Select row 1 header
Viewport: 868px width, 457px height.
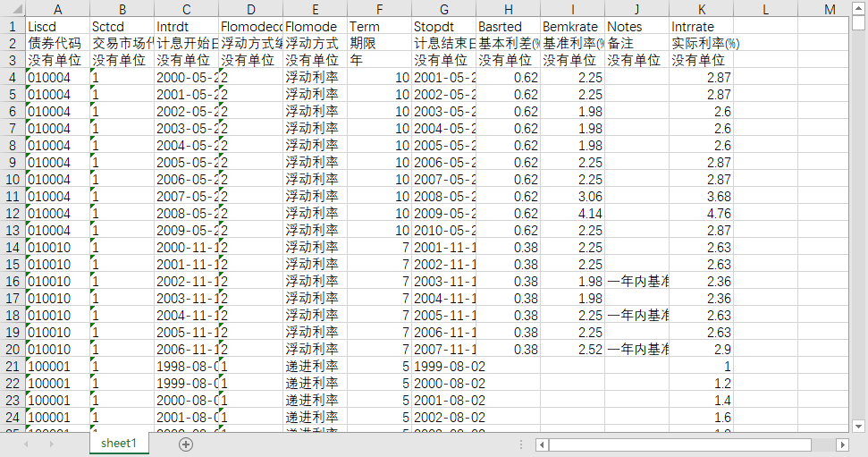pyautogui.click(x=13, y=27)
